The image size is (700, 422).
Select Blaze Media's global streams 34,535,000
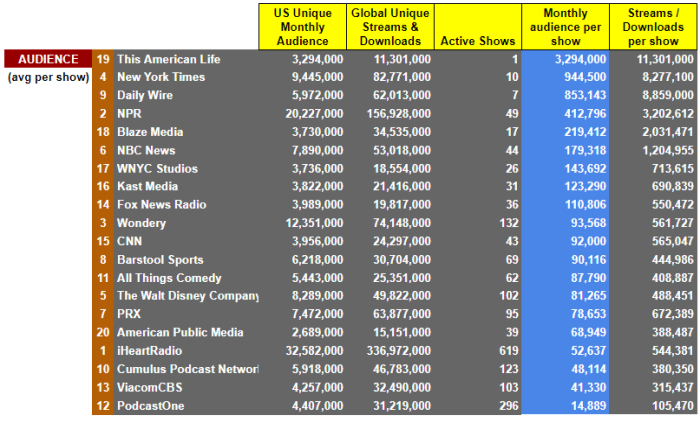pos(402,132)
